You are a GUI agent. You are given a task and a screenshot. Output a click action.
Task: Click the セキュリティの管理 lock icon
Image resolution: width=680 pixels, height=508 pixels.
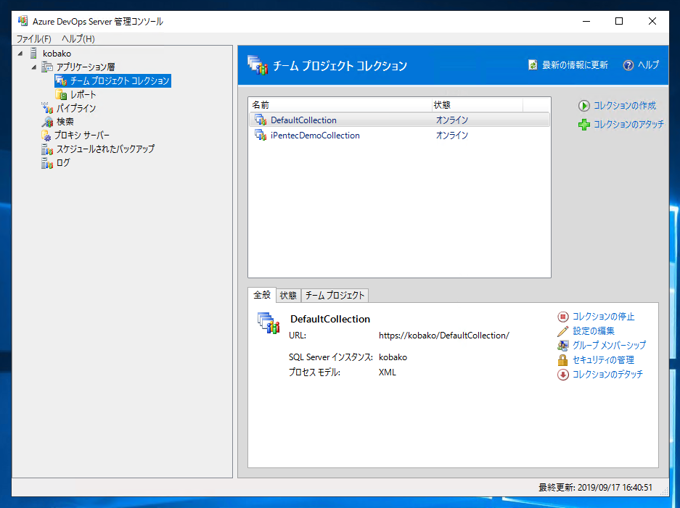[x=562, y=360]
